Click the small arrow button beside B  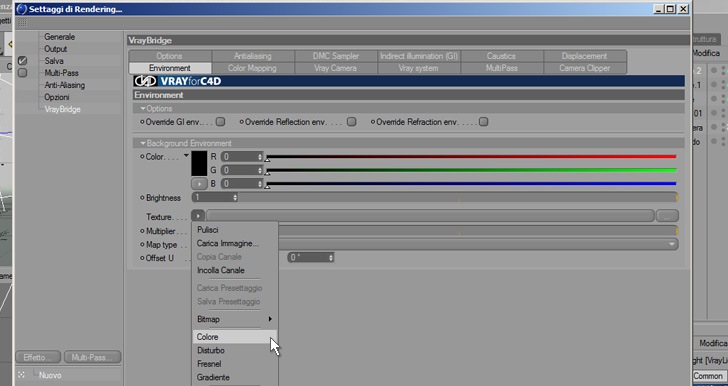[x=199, y=184]
